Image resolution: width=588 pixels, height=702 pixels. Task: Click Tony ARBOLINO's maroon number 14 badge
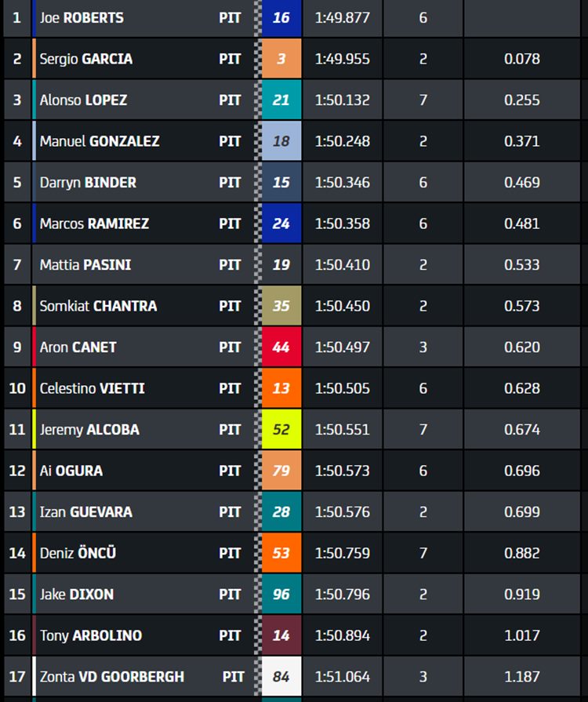click(x=281, y=635)
